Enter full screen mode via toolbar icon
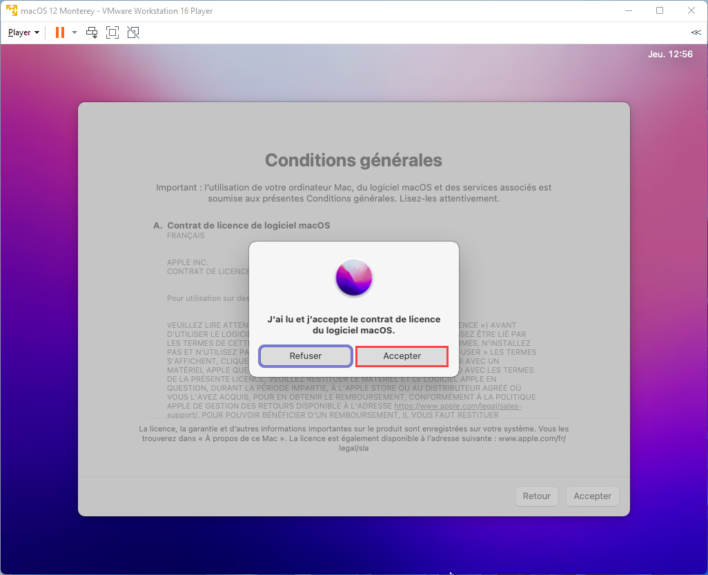 (112, 33)
